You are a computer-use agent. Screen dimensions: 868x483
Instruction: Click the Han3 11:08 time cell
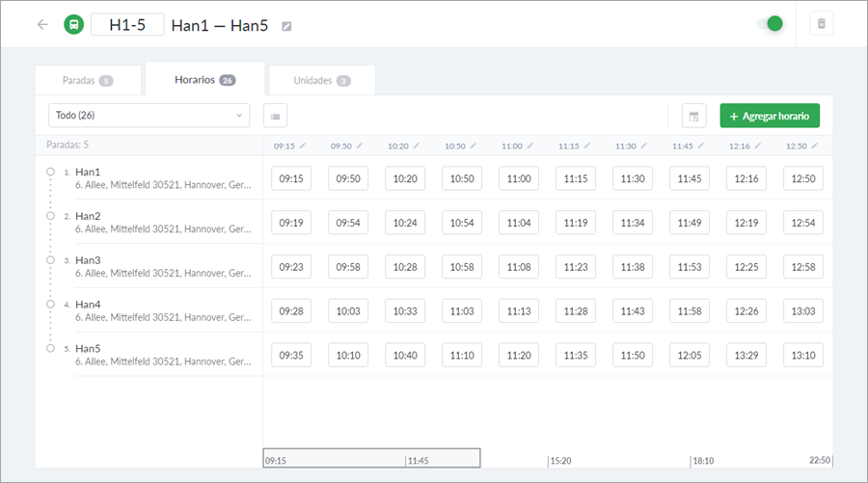(519, 266)
